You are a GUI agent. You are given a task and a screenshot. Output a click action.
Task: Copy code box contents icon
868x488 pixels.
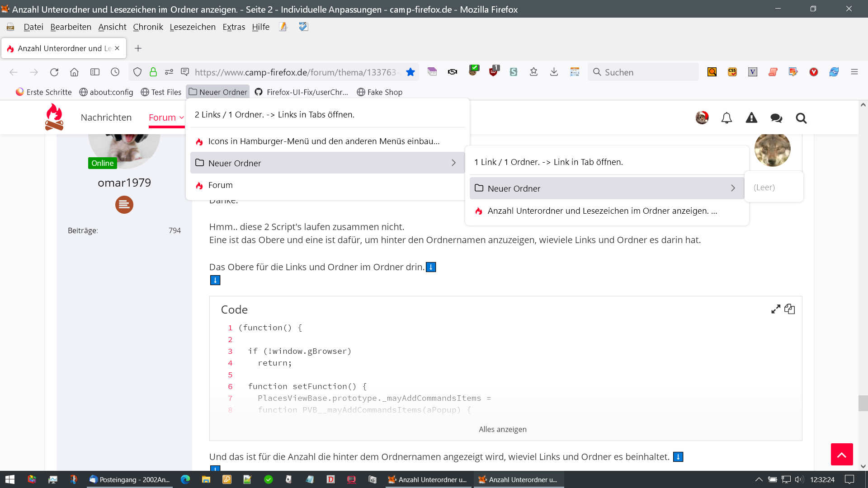[x=790, y=309]
